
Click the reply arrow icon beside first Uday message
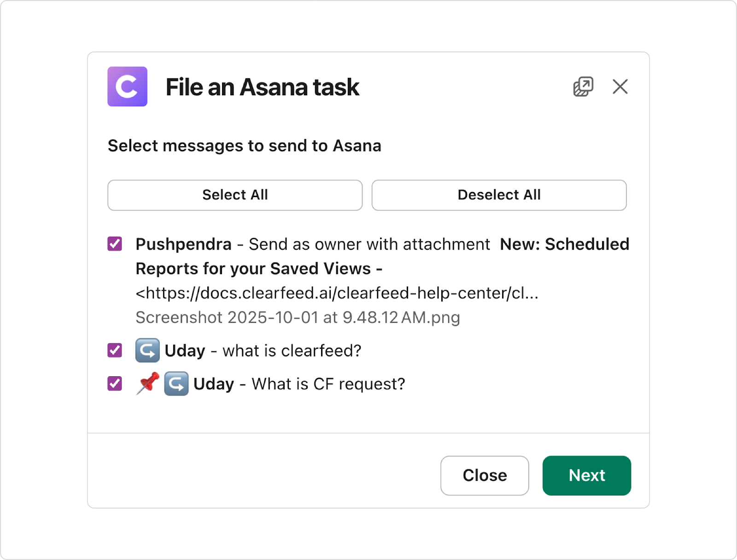coord(146,350)
